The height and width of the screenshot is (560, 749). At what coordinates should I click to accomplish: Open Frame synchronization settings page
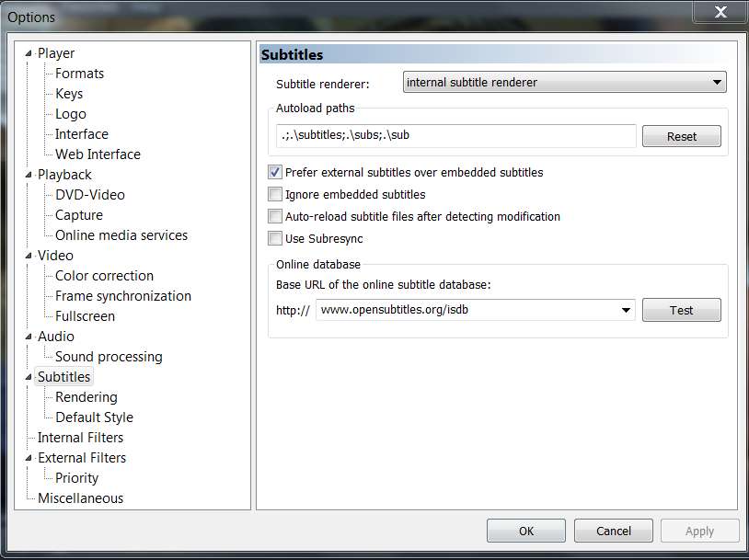[122, 296]
